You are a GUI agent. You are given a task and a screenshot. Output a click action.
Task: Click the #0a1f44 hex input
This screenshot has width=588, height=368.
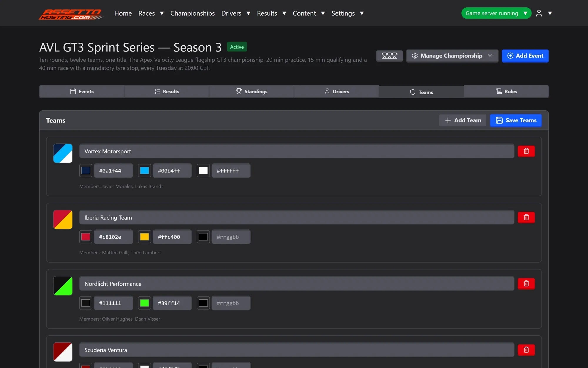(x=113, y=171)
